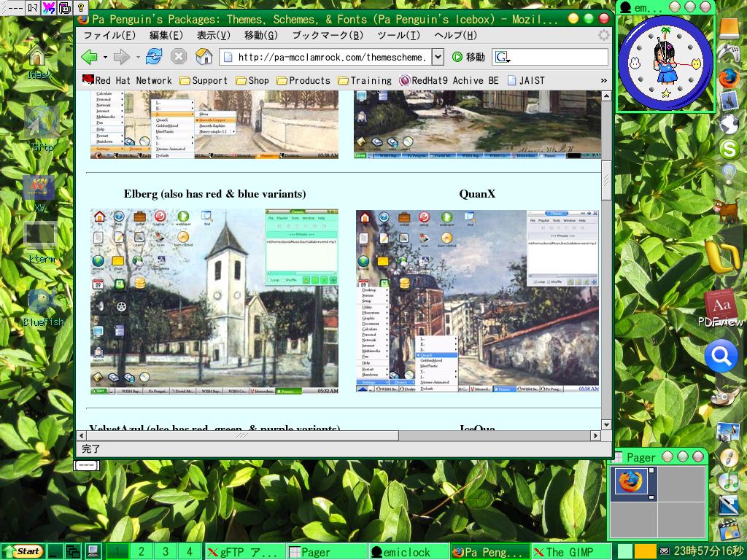747x560 pixels.
Task: Click the Red Hat Network bookmark
Action: (x=127, y=80)
